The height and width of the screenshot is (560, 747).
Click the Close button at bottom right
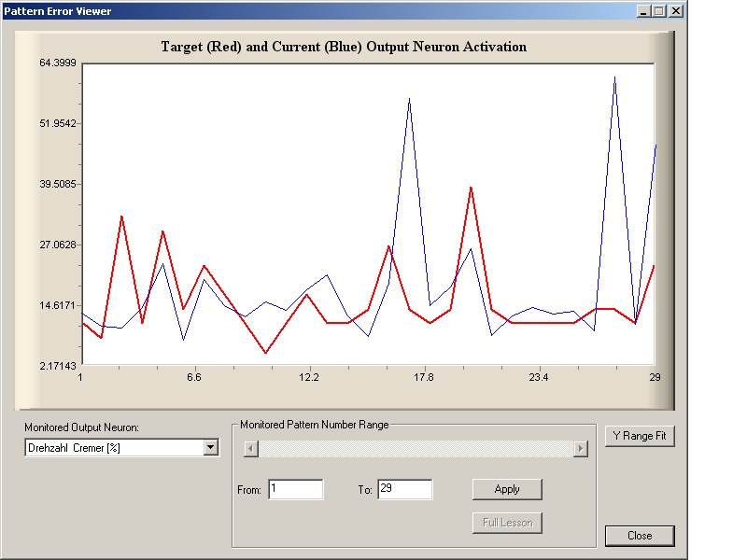click(640, 536)
